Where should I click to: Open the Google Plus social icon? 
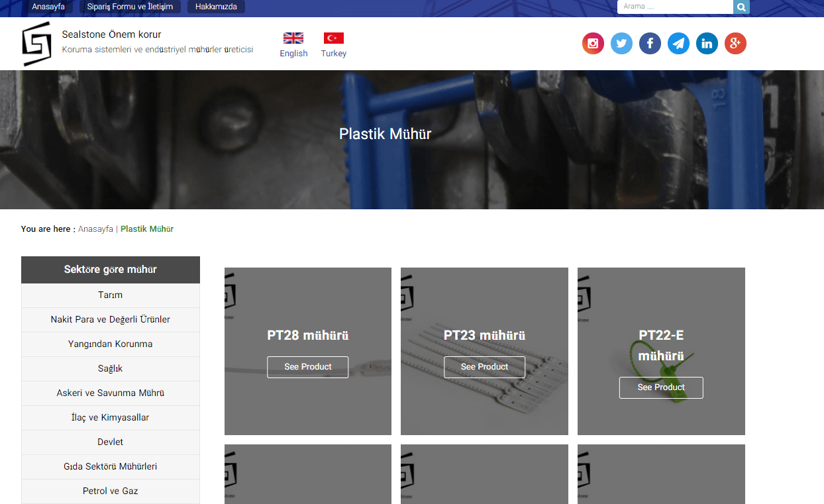[x=735, y=44]
